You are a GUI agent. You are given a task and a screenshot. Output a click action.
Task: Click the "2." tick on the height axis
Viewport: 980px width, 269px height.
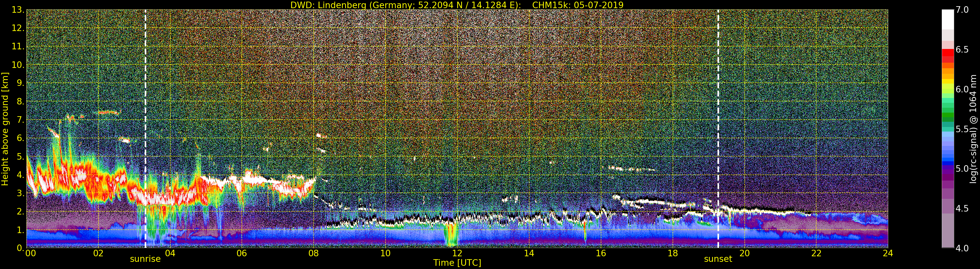point(21,211)
